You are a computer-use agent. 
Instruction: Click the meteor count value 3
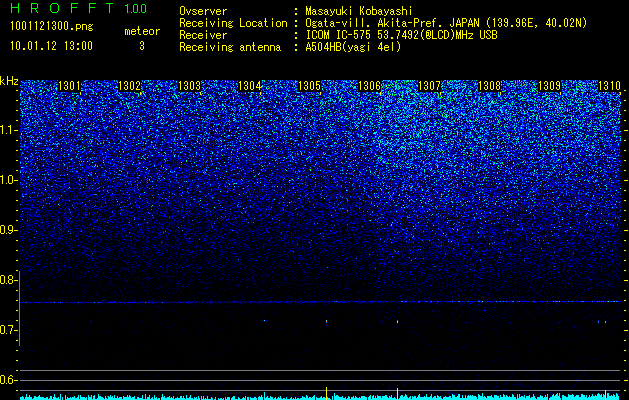click(142, 46)
